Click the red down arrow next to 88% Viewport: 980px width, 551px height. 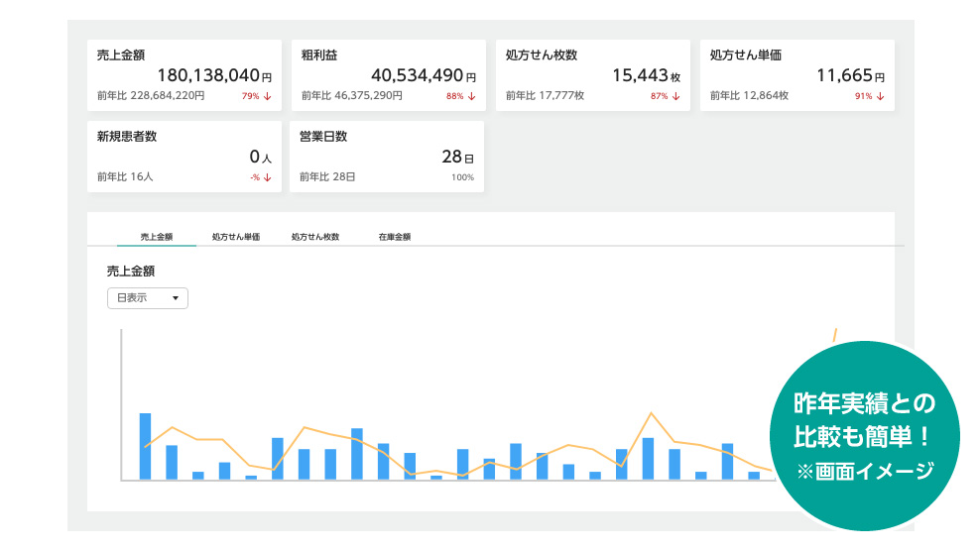(x=472, y=96)
